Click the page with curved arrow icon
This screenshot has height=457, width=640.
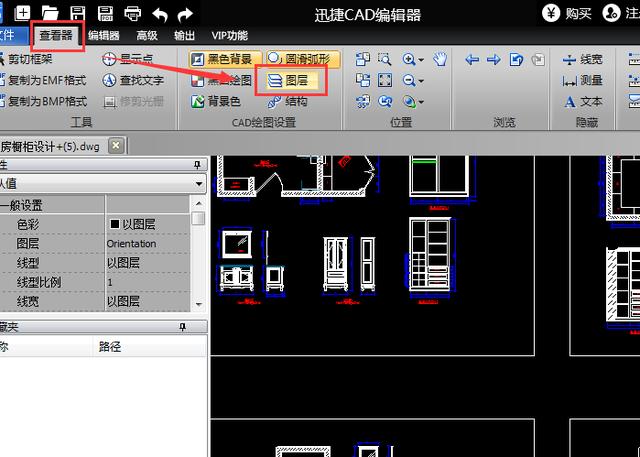(x=516, y=60)
